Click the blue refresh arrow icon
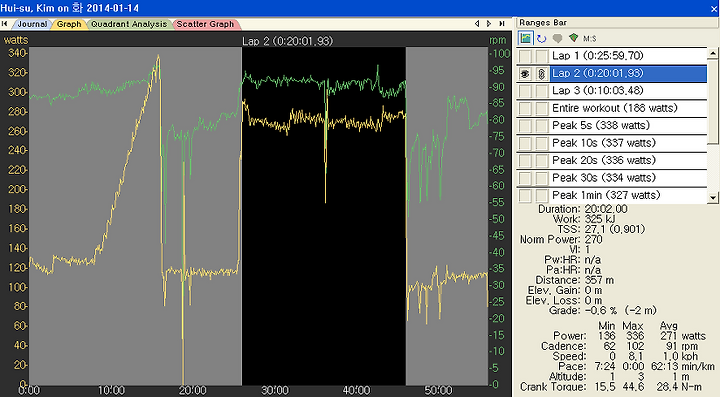Viewport: 720px width, 397px height. 542,39
